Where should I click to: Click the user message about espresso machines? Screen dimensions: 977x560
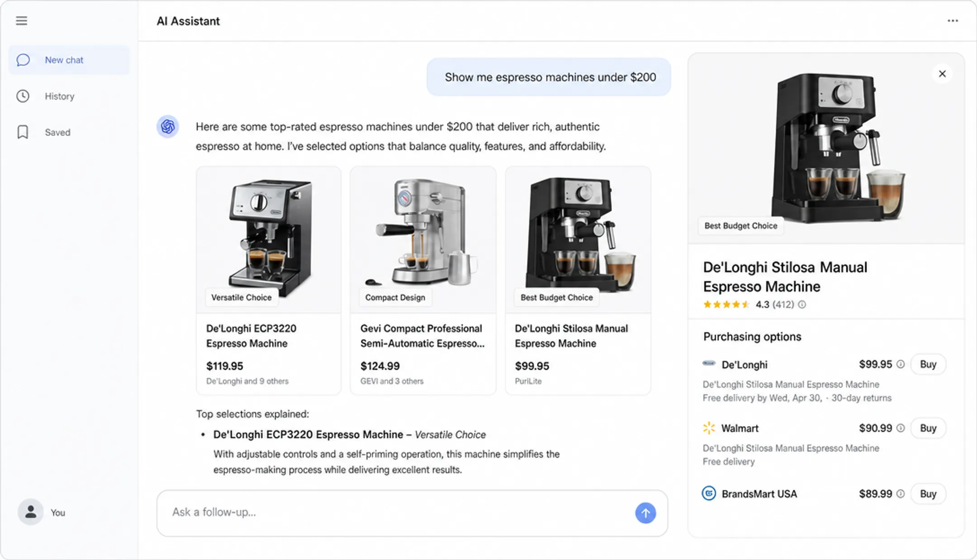[549, 77]
